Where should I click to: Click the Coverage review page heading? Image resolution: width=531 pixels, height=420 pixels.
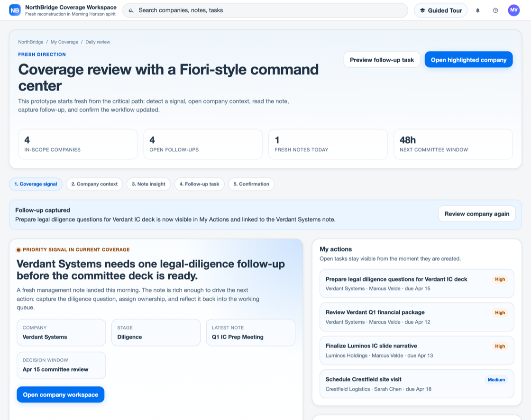tap(168, 78)
